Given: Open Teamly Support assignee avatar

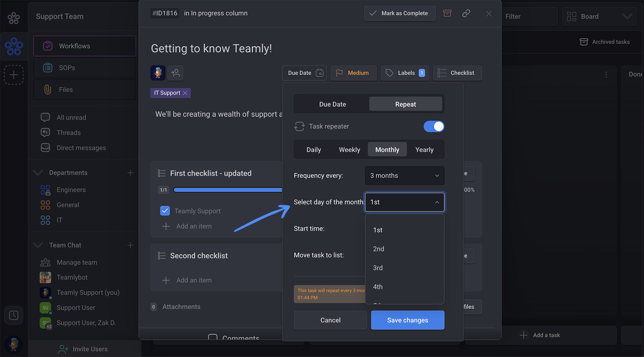Looking at the screenshot, I should click(x=158, y=73).
